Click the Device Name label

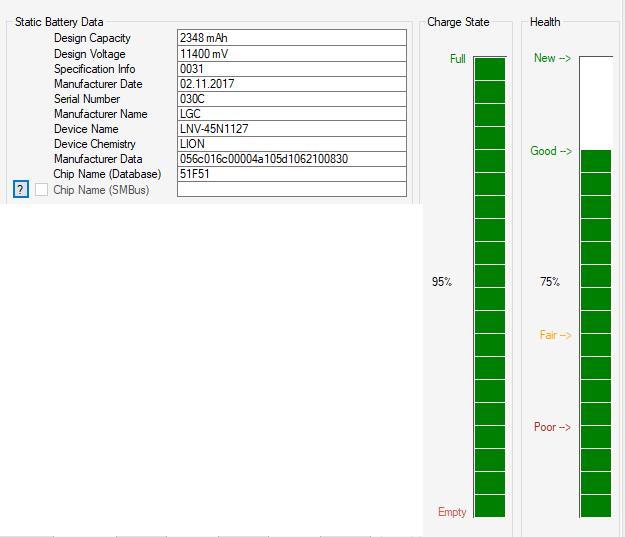tap(86, 129)
